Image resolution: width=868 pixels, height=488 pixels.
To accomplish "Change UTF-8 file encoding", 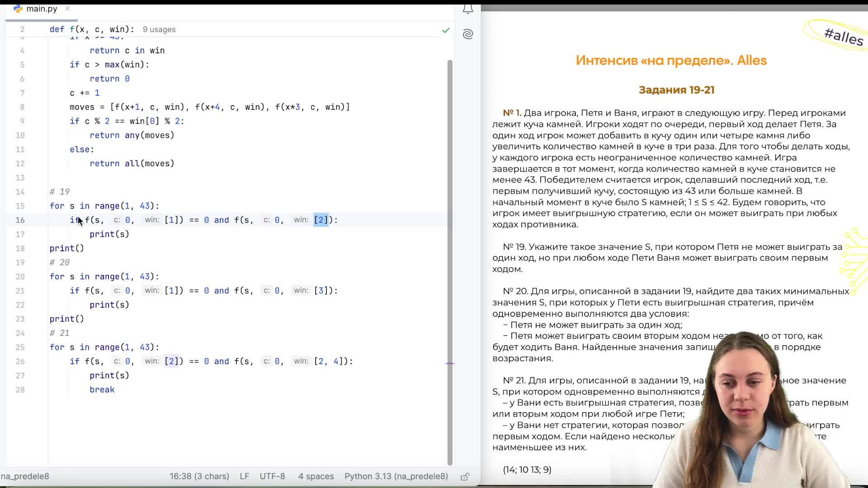I will (272, 476).
